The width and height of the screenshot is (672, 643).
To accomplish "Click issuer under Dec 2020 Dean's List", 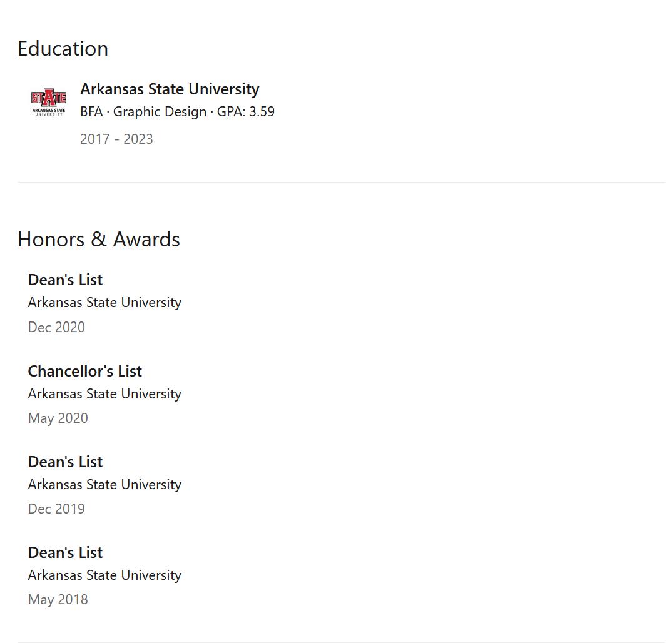I will (x=104, y=303).
